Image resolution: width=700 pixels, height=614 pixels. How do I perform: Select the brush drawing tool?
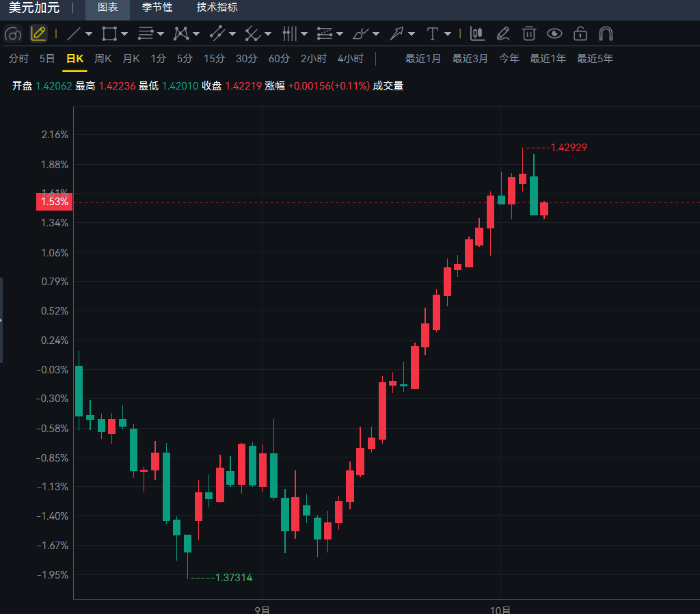(361, 34)
